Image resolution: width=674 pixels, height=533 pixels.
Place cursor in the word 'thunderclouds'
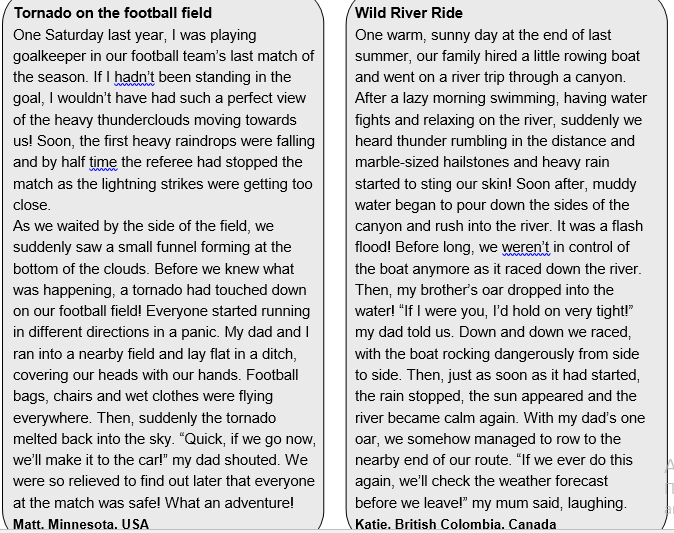(144, 119)
